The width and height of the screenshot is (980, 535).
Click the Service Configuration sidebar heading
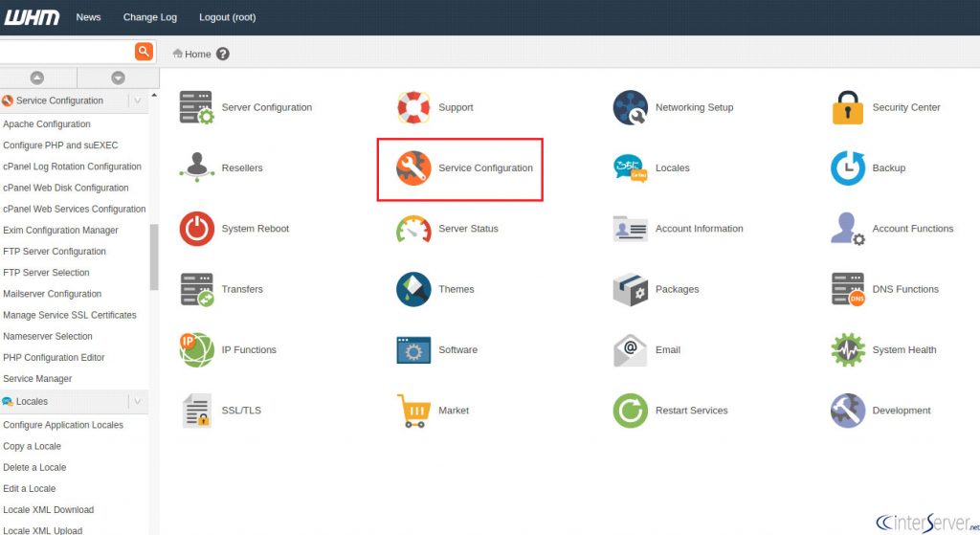pyautogui.click(x=59, y=100)
